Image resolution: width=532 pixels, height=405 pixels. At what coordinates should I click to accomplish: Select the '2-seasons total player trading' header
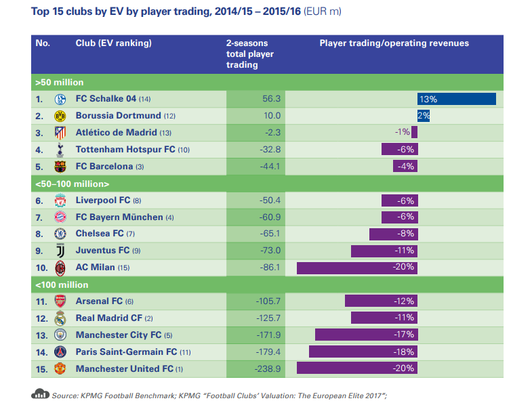[250, 54]
